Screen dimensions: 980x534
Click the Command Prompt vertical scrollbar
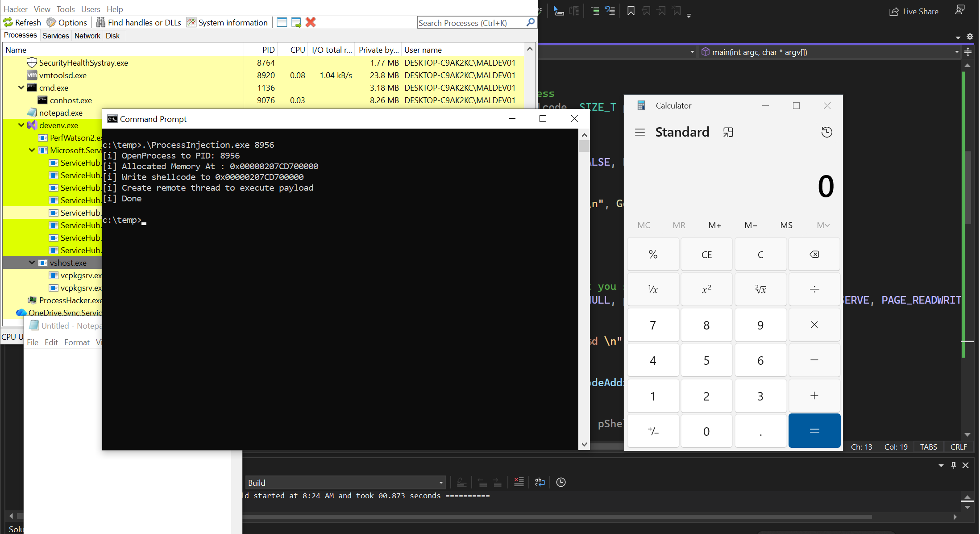[584, 290]
